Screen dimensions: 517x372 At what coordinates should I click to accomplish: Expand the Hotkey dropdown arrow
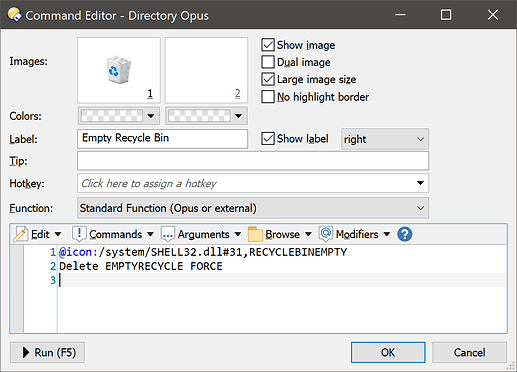coord(420,183)
